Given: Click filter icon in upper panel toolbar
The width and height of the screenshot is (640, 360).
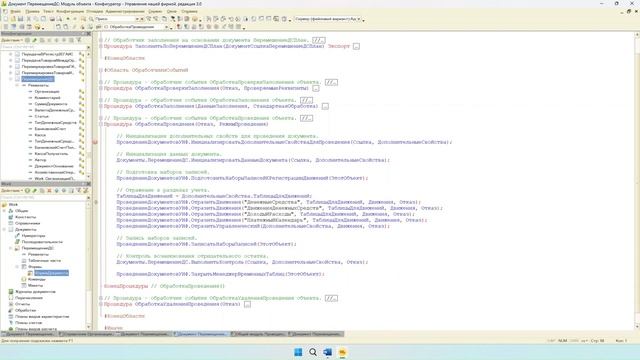Looking at the screenshot, I should pyautogui.click(x=79, y=40).
